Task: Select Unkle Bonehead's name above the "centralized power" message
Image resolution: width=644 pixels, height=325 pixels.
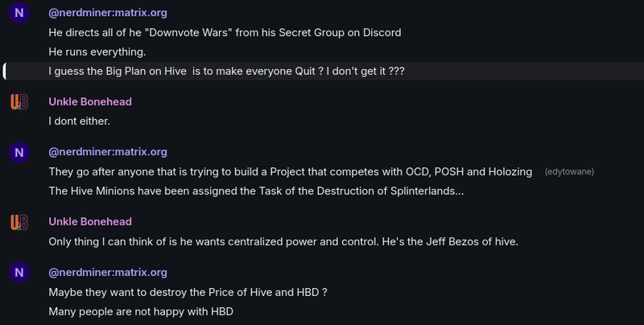Action: [x=90, y=221]
